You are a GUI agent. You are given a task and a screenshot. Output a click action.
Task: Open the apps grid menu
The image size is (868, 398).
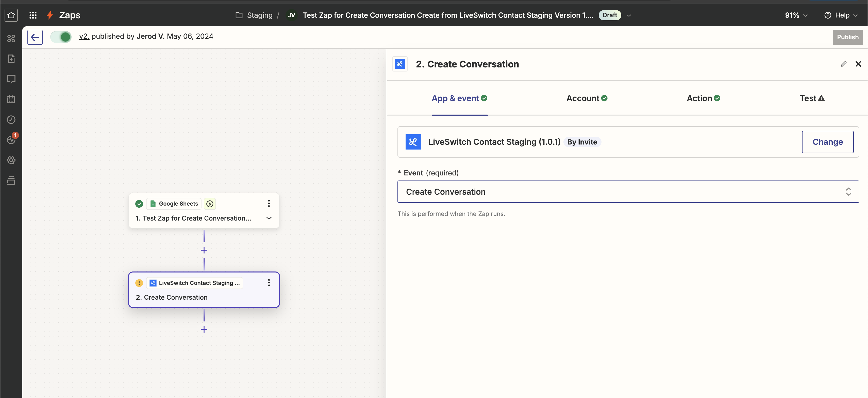coord(33,15)
